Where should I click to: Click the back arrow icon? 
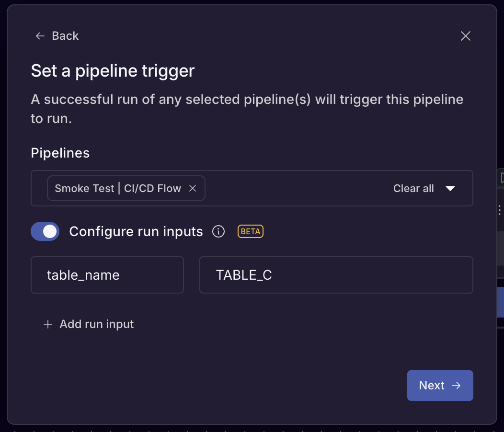tap(40, 36)
